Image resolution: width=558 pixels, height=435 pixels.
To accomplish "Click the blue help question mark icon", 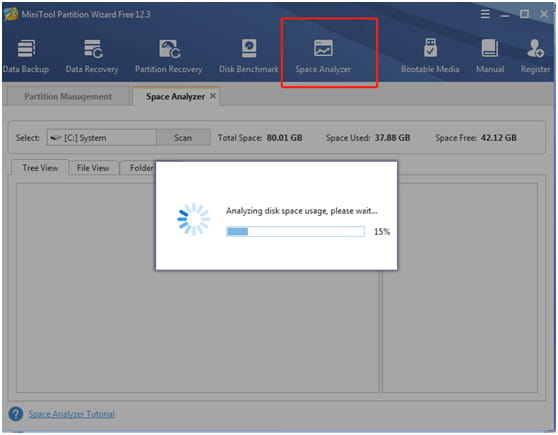I will point(16,414).
